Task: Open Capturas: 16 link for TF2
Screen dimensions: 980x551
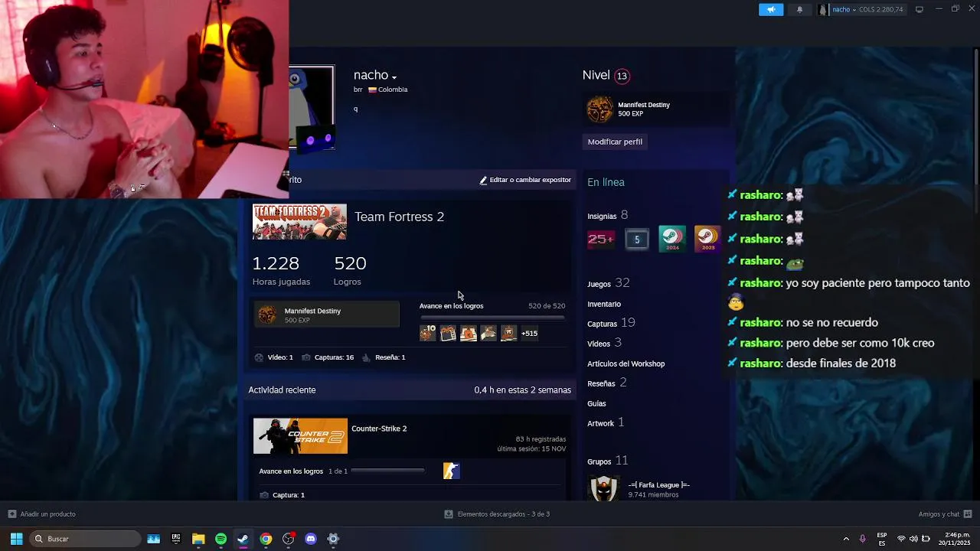Action: tap(328, 357)
